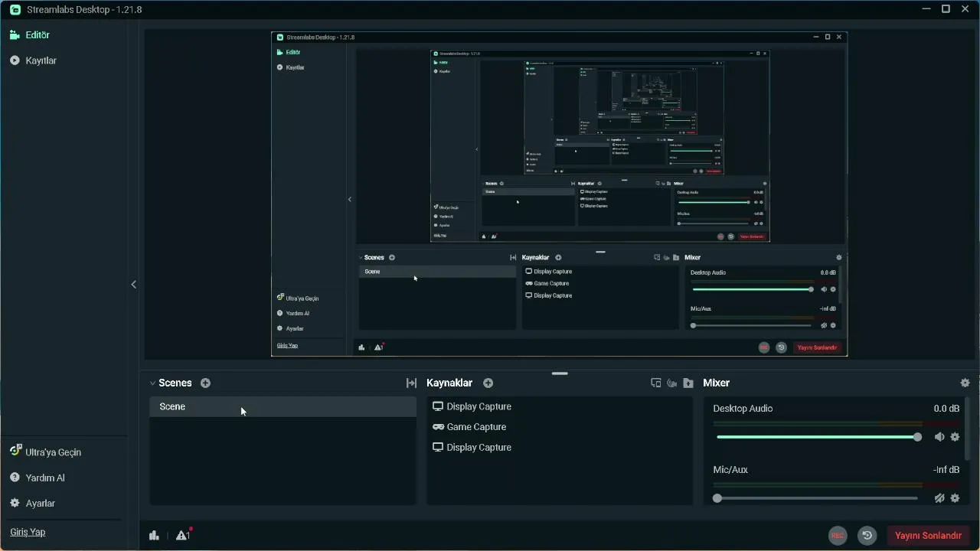Click Desktop Audio volume slider

(x=817, y=437)
